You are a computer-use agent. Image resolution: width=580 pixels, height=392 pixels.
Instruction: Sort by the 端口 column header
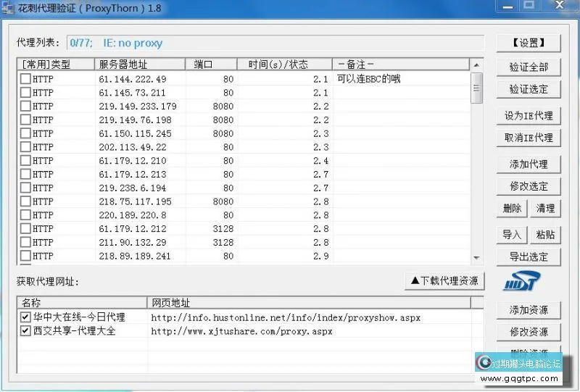point(211,64)
